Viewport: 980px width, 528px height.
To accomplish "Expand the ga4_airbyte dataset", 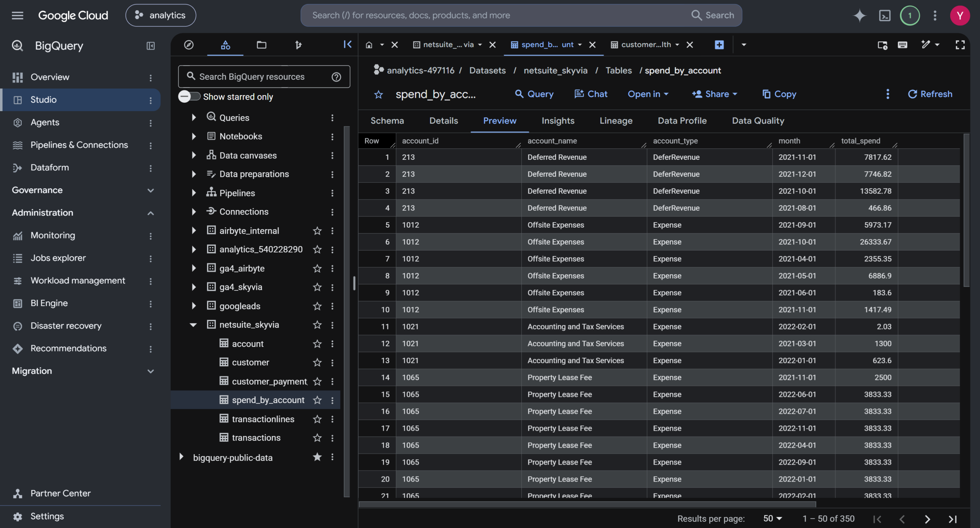I will coord(194,268).
